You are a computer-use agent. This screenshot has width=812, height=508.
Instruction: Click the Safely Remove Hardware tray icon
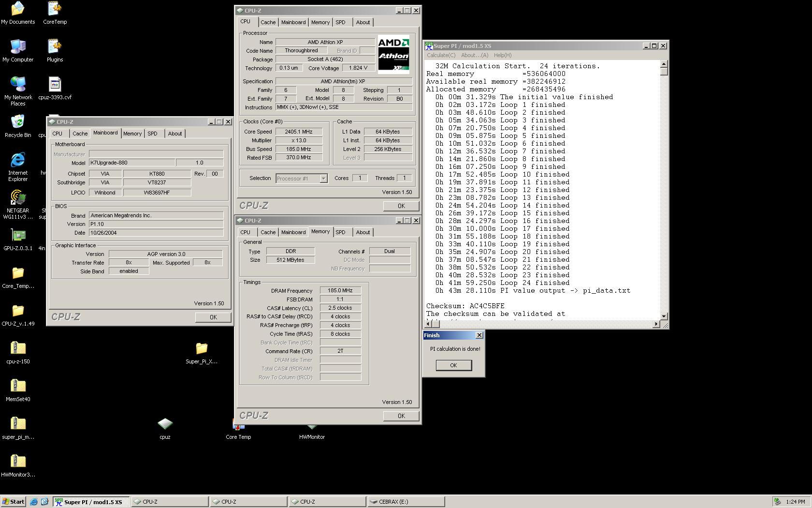[x=777, y=502]
